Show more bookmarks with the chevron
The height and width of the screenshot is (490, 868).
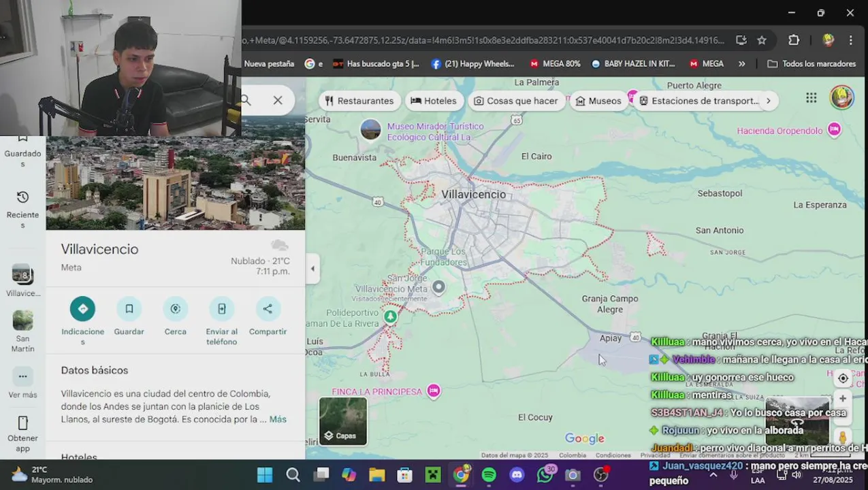[741, 64]
